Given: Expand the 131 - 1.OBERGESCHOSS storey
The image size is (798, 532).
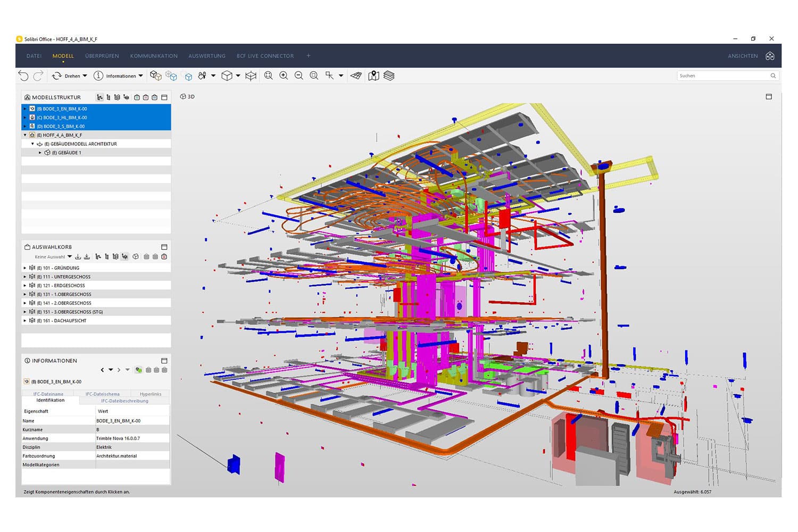Looking at the screenshot, I should pos(25,294).
